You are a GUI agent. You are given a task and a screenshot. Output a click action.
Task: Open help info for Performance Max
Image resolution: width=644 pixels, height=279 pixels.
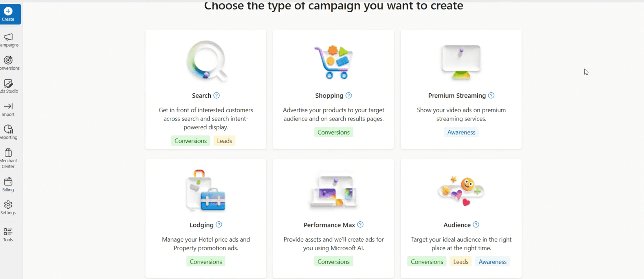[x=360, y=225]
